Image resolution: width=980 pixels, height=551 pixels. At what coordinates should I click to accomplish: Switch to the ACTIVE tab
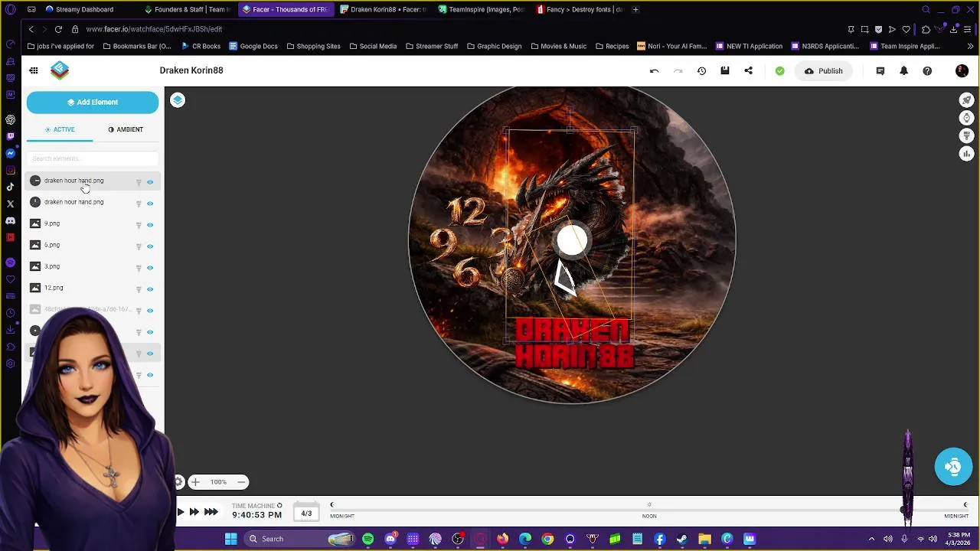pos(60,129)
